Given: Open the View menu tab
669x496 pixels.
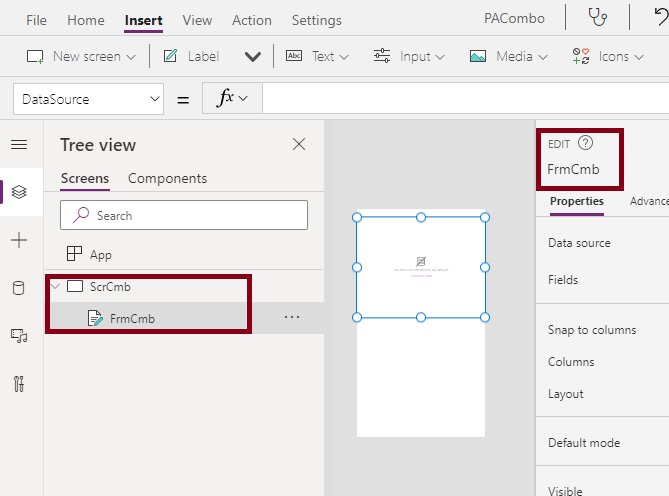Looking at the screenshot, I should click(197, 20).
